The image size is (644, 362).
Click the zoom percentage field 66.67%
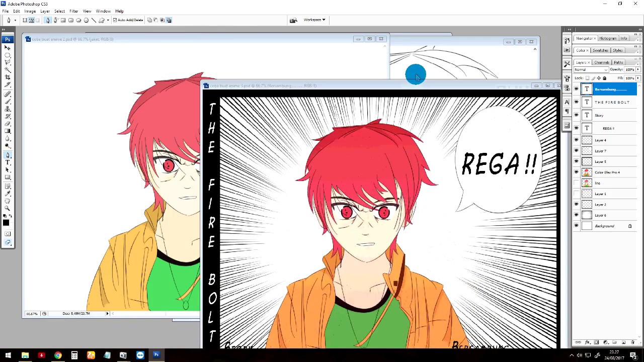[x=32, y=313]
